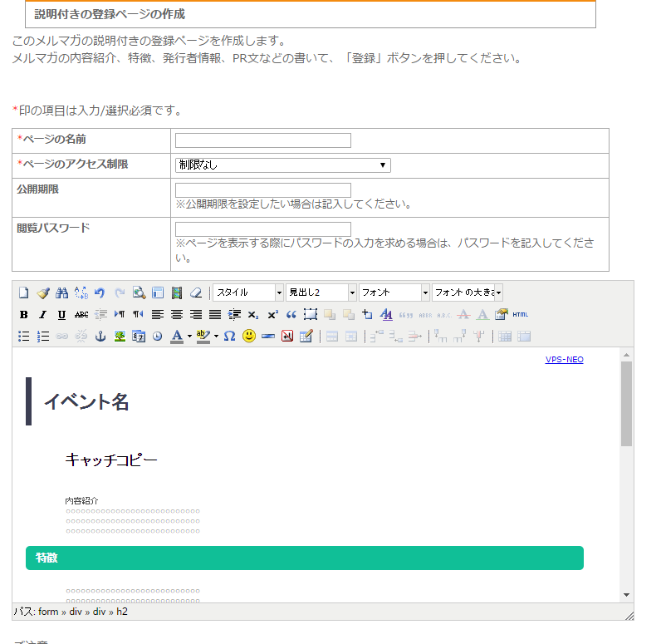Click the undo arrow icon

pyautogui.click(x=100, y=293)
